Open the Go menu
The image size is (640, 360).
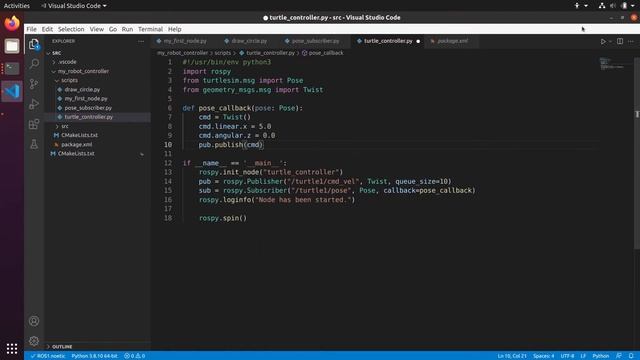(113, 29)
